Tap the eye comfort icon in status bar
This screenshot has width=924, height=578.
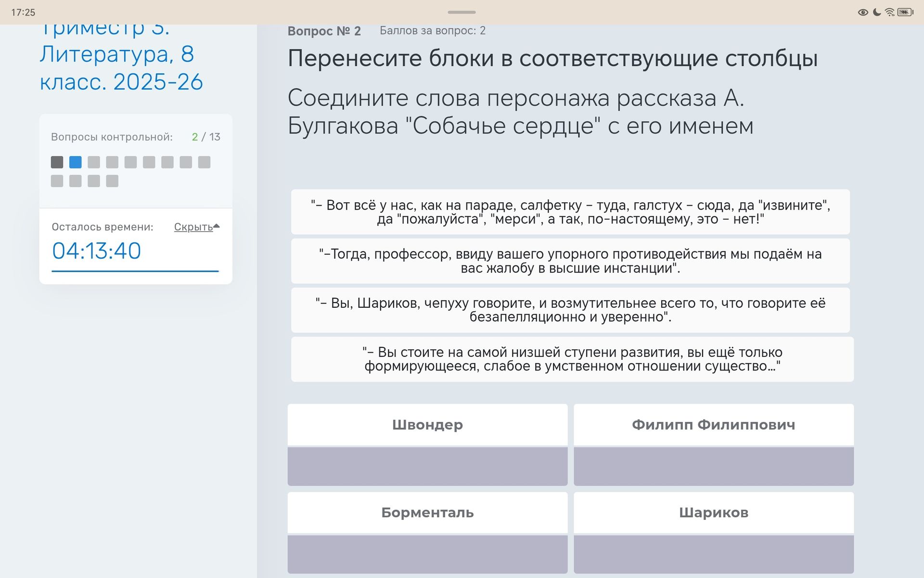click(x=863, y=13)
